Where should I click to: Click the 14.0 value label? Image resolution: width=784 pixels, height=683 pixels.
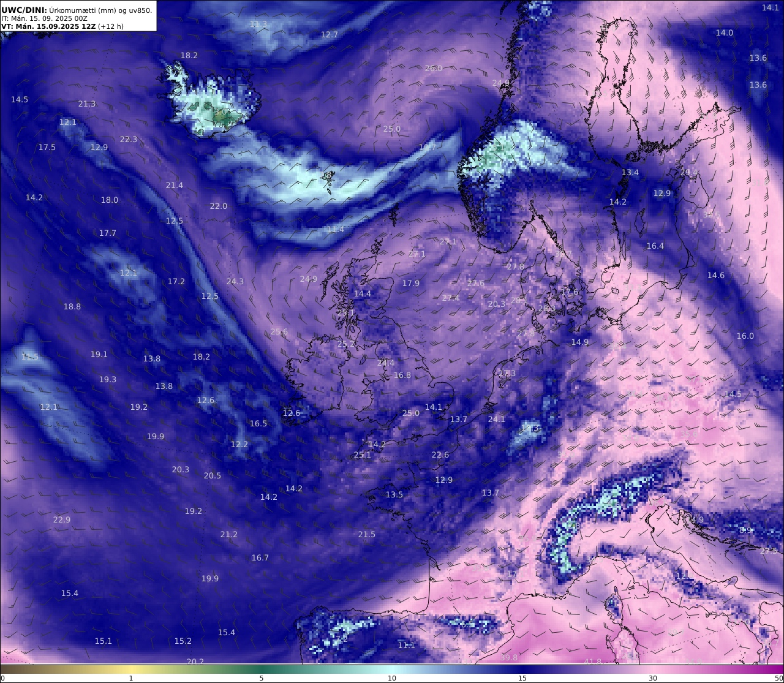pos(725,33)
